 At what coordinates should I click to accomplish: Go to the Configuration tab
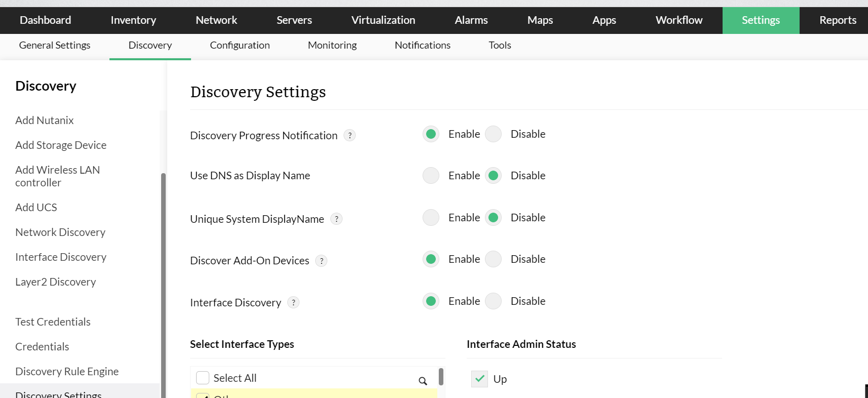(240, 45)
